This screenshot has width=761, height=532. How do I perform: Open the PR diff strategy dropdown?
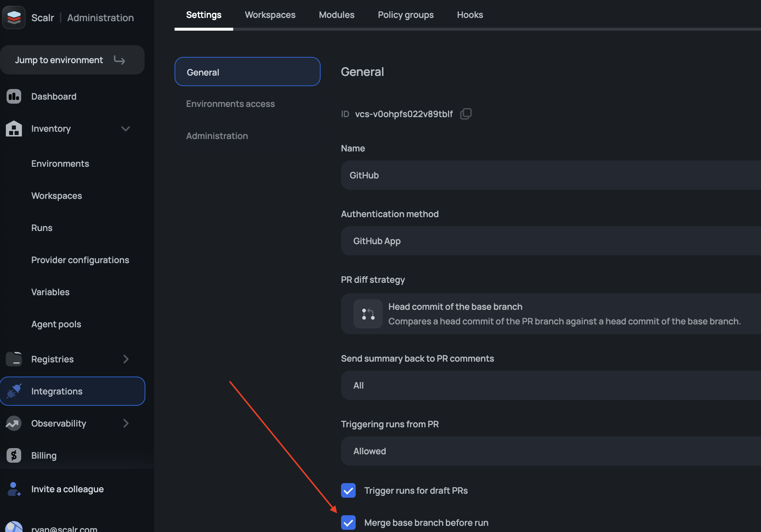click(548, 314)
